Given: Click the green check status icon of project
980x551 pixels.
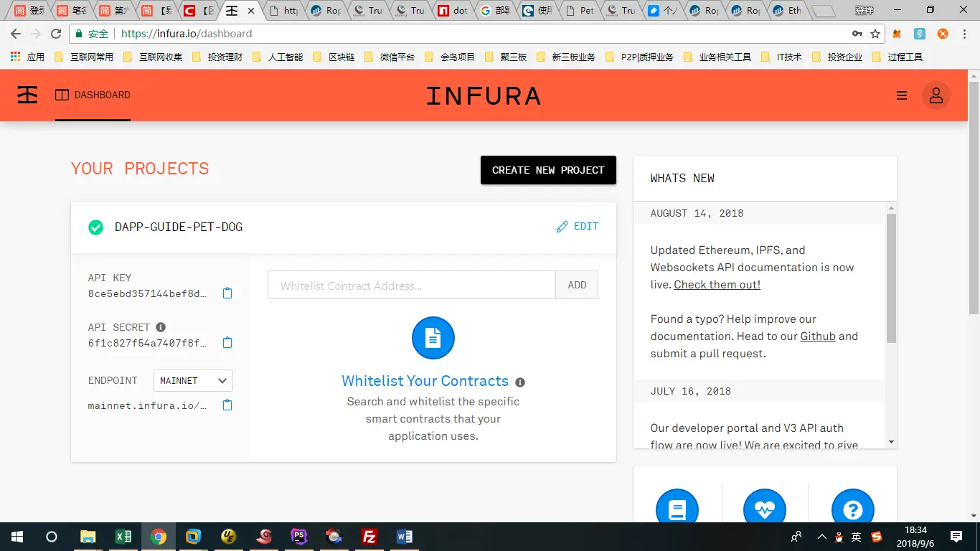Looking at the screenshot, I should click(95, 227).
